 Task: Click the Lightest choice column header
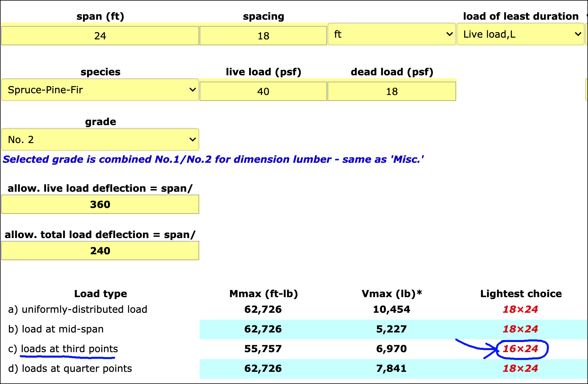click(521, 294)
